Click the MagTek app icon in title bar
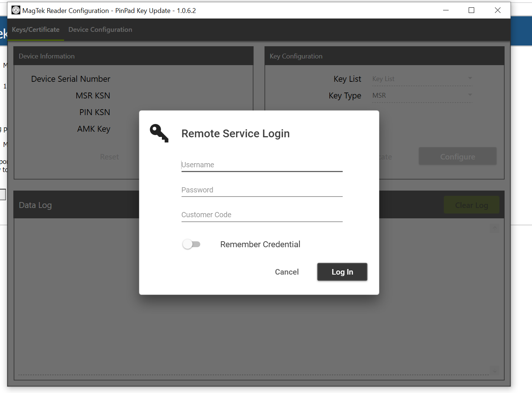This screenshot has height=393, width=532. (16, 10)
